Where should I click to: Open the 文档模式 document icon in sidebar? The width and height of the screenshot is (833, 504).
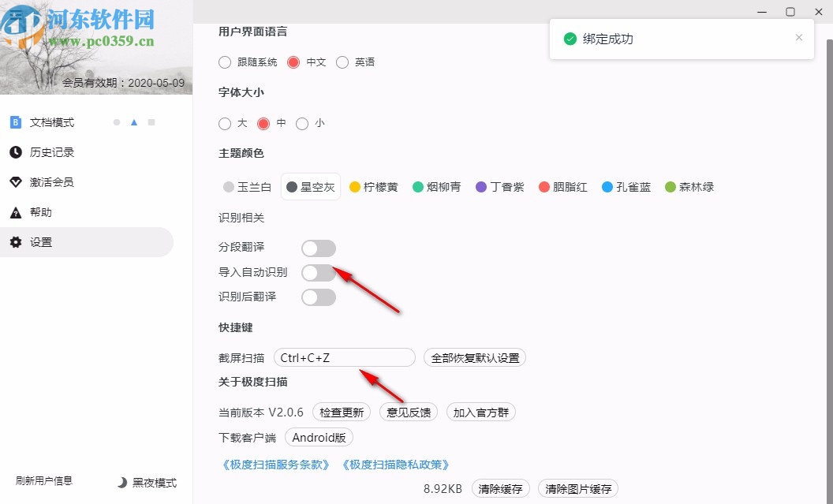pyautogui.click(x=15, y=122)
